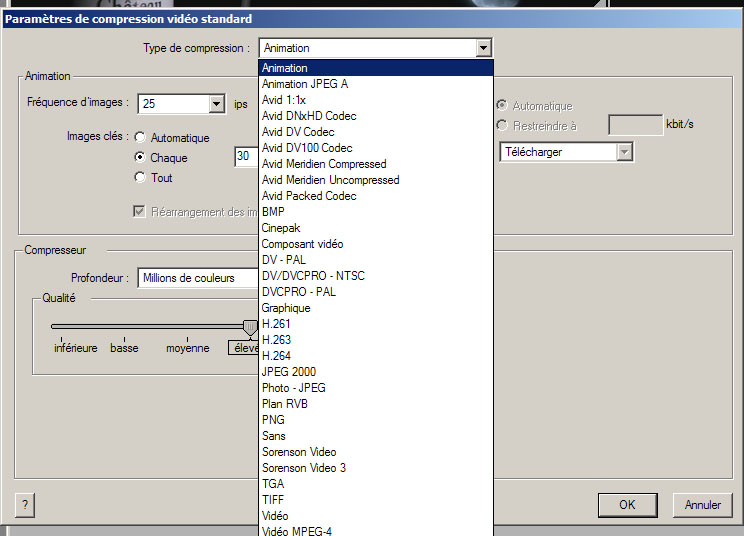Image resolution: width=744 pixels, height=536 pixels.
Task: Choose Avid DV Codec entry
Action: (x=376, y=132)
